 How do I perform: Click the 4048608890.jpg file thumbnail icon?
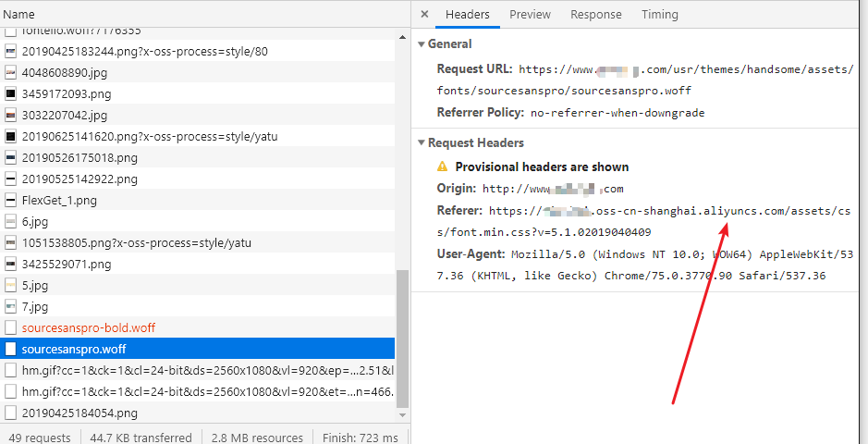(x=11, y=72)
